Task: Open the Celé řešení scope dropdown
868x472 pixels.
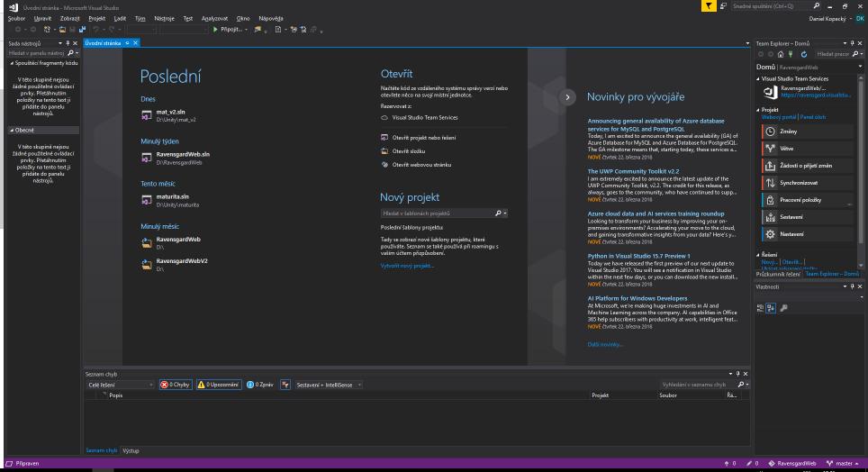Action: [120, 385]
